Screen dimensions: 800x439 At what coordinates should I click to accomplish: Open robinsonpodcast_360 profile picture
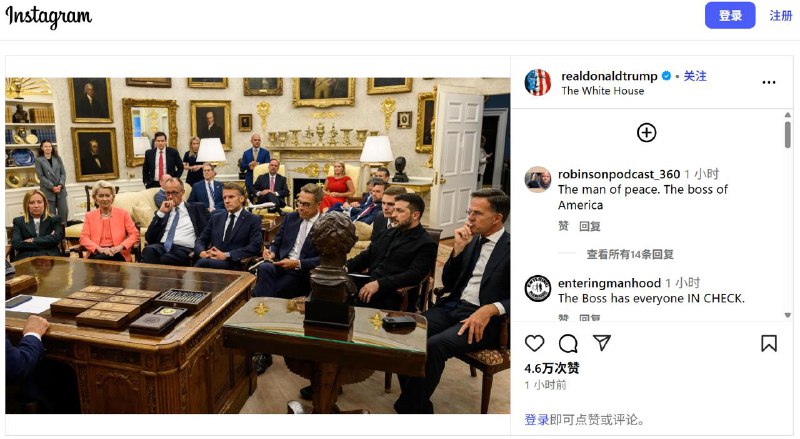coord(538,180)
